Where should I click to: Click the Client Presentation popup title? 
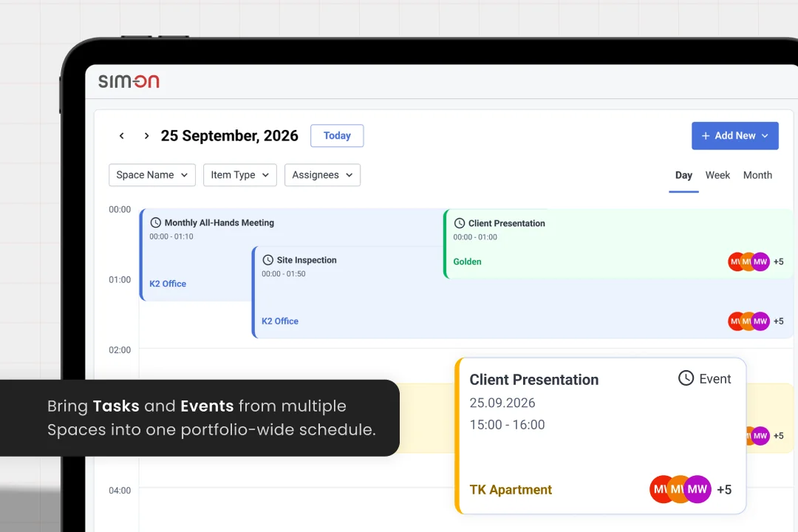(x=534, y=380)
